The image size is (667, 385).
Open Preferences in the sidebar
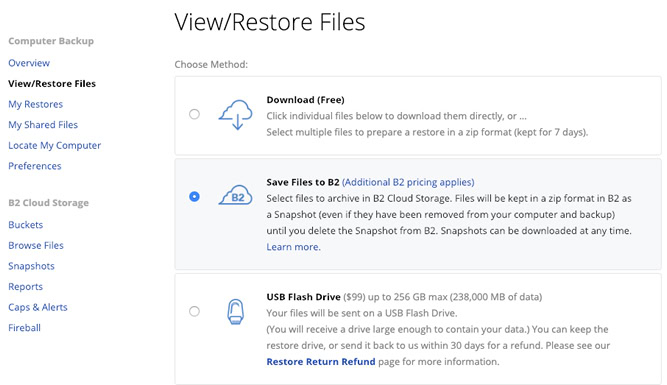[34, 166]
